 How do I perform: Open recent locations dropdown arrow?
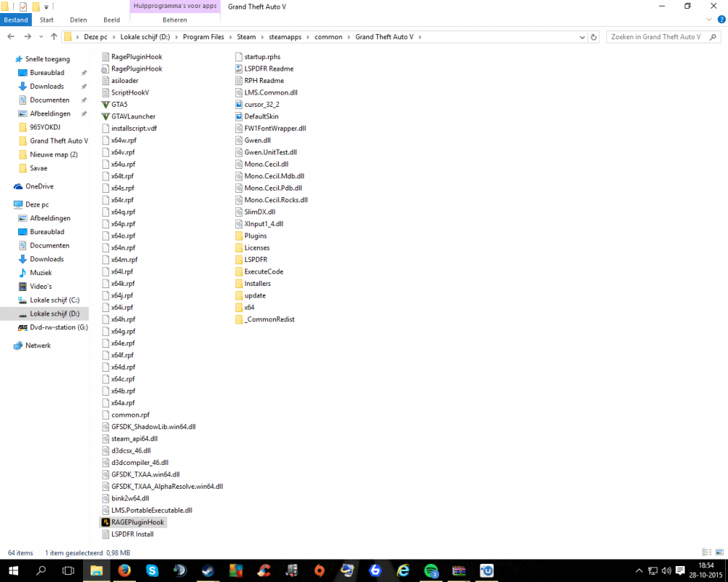[41, 36]
